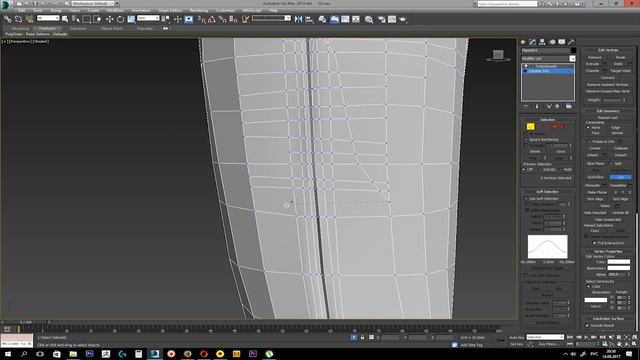Switch to the Motion command panel

tap(552, 42)
